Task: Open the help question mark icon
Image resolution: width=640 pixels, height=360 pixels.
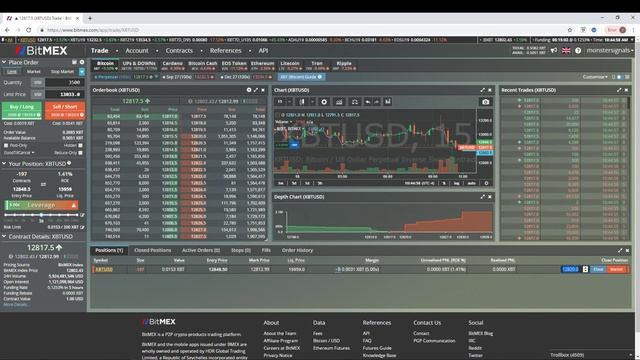Action: point(578,51)
